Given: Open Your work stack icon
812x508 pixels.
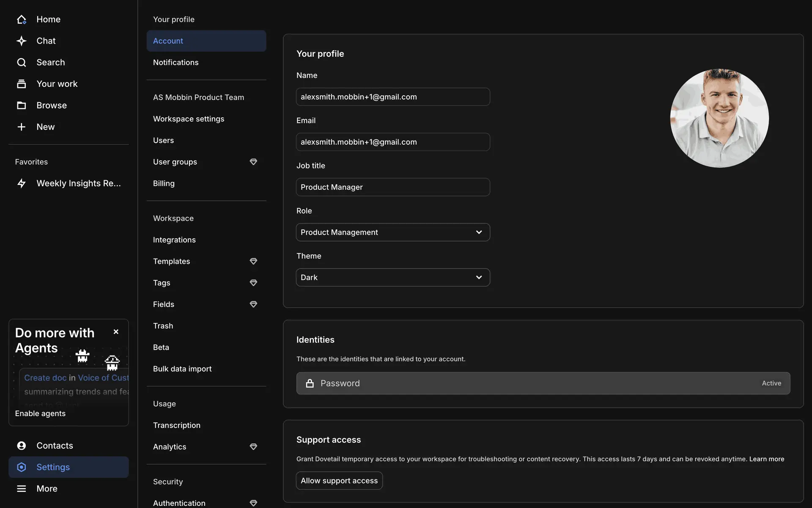Looking at the screenshot, I should (x=22, y=84).
